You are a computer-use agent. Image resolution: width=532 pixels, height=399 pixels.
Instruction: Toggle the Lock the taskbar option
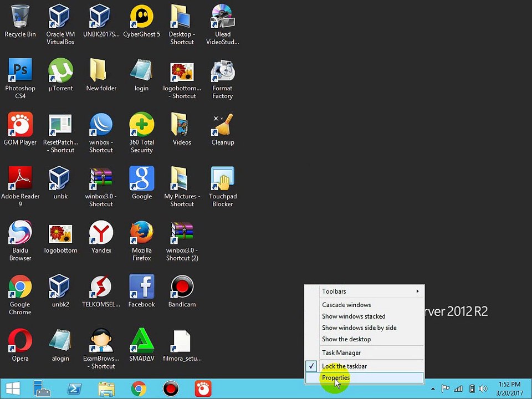pos(365,366)
